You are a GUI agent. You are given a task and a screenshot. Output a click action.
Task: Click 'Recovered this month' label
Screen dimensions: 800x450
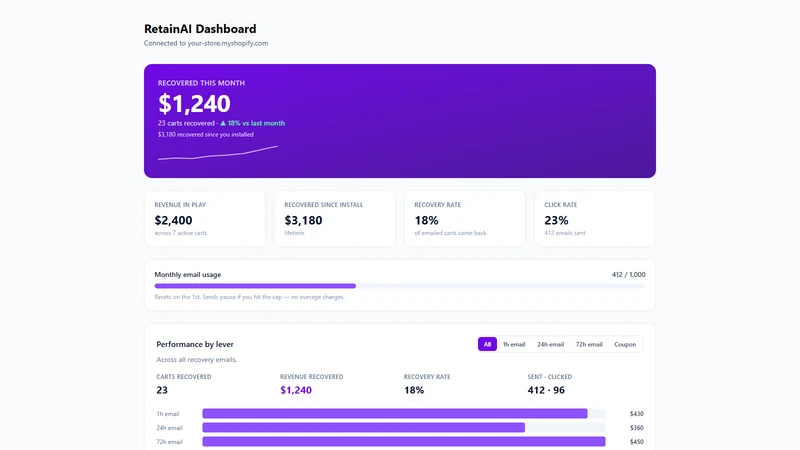click(x=201, y=83)
